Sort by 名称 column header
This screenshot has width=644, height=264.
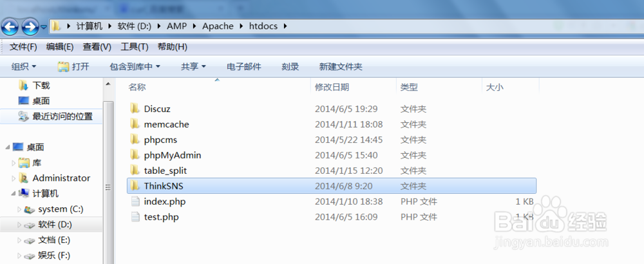(137, 87)
